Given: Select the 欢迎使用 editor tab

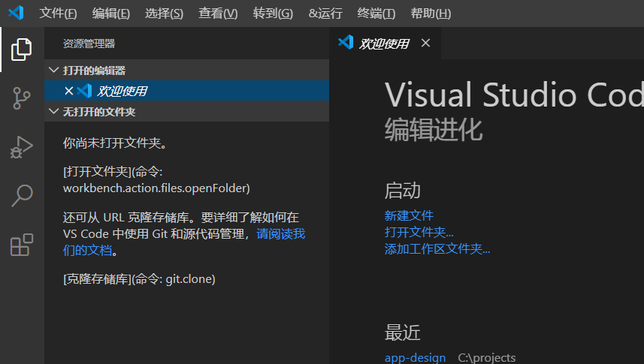Looking at the screenshot, I should (x=384, y=44).
